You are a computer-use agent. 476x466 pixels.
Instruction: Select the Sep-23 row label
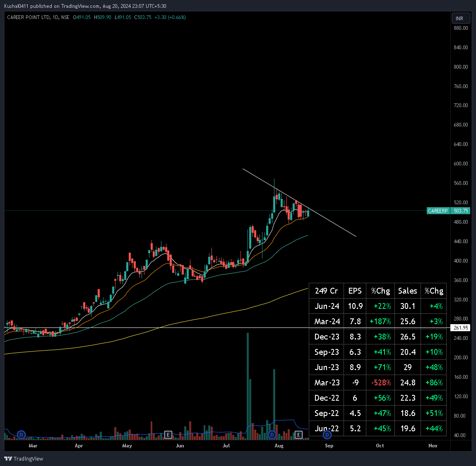(x=327, y=352)
